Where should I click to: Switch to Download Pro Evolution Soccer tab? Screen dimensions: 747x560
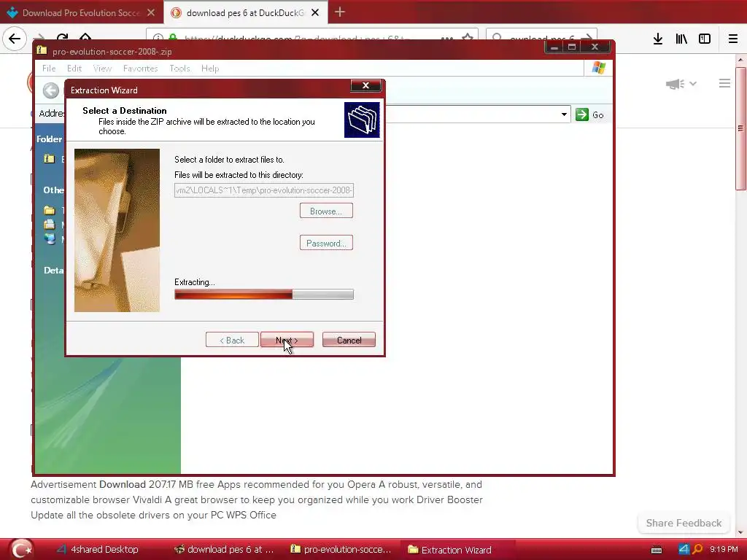click(x=82, y=13)
